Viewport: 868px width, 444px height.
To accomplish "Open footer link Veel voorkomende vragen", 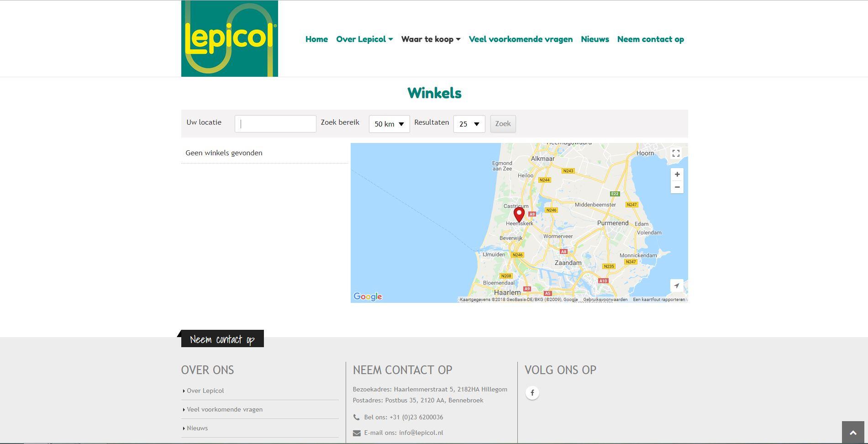I will point(224,409).
